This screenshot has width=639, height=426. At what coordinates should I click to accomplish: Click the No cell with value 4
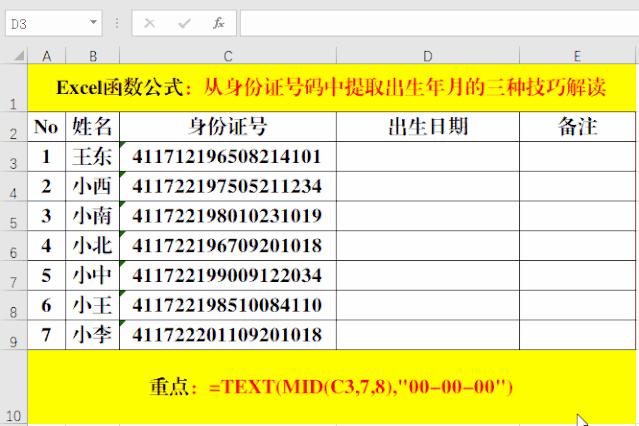click(46, 246)
